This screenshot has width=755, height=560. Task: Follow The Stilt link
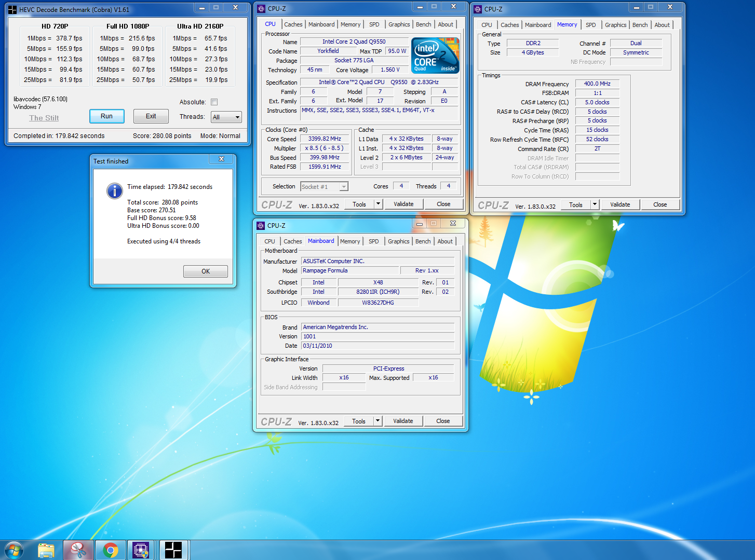pos(44,118)
